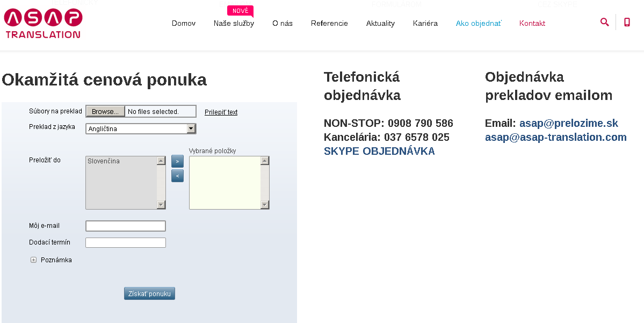The width and height of the screenshot is (644, 323).
Task: Click up arrow of Slovenčina list scrollbar
Action: click(161, 161)
